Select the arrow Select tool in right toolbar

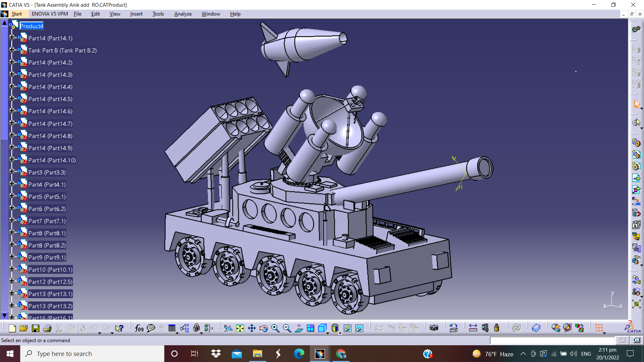[x=637, y=104]
